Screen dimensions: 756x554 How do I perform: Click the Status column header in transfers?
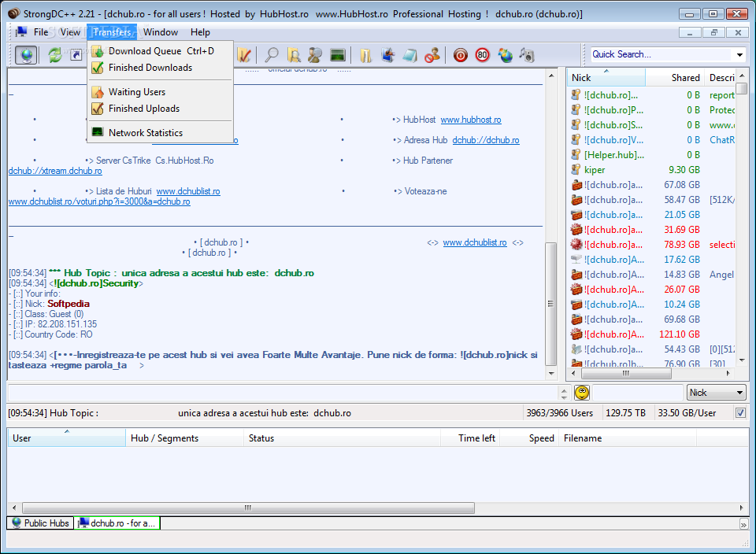pyautogui.click(x=342, y=438)
